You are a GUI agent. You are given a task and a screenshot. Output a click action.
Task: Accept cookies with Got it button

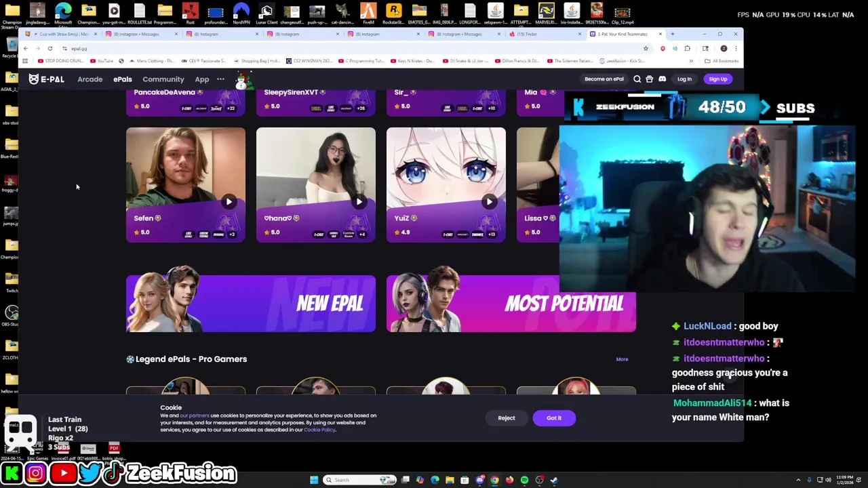click(x=553, y=418)
